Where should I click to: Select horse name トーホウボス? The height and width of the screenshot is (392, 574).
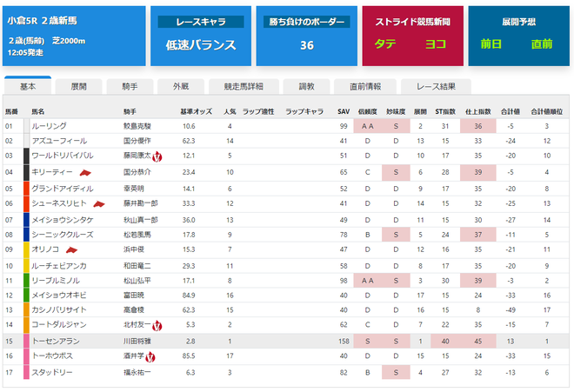(52, 355)
